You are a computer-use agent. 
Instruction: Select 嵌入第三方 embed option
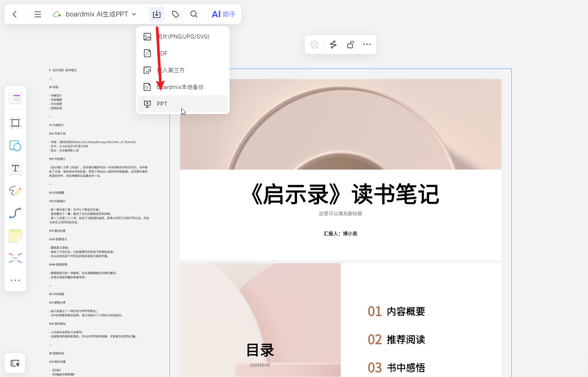[x=183, y=70]
